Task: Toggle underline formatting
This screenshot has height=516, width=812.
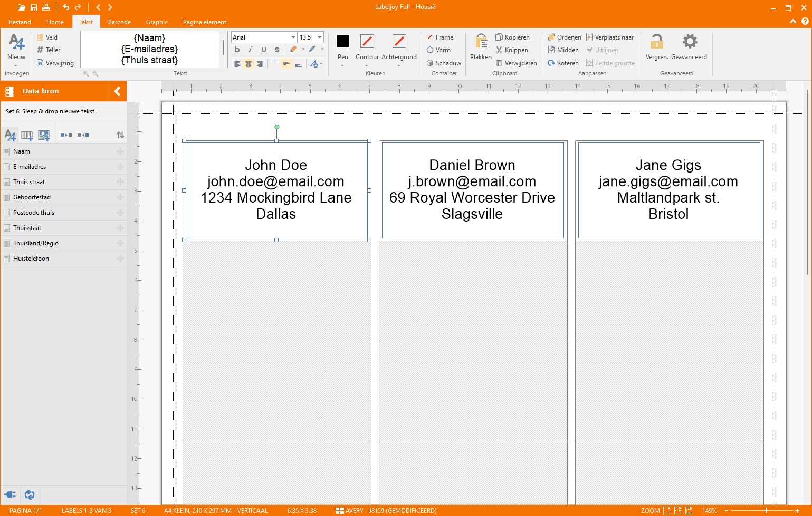Action: pyautogui.click(x=263, y=50)
